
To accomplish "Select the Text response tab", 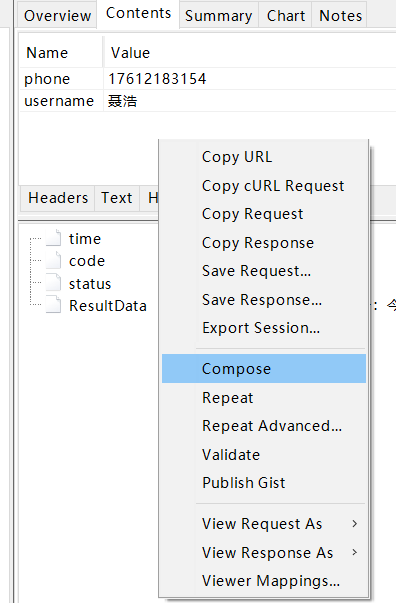I will (x=116, y=198).
